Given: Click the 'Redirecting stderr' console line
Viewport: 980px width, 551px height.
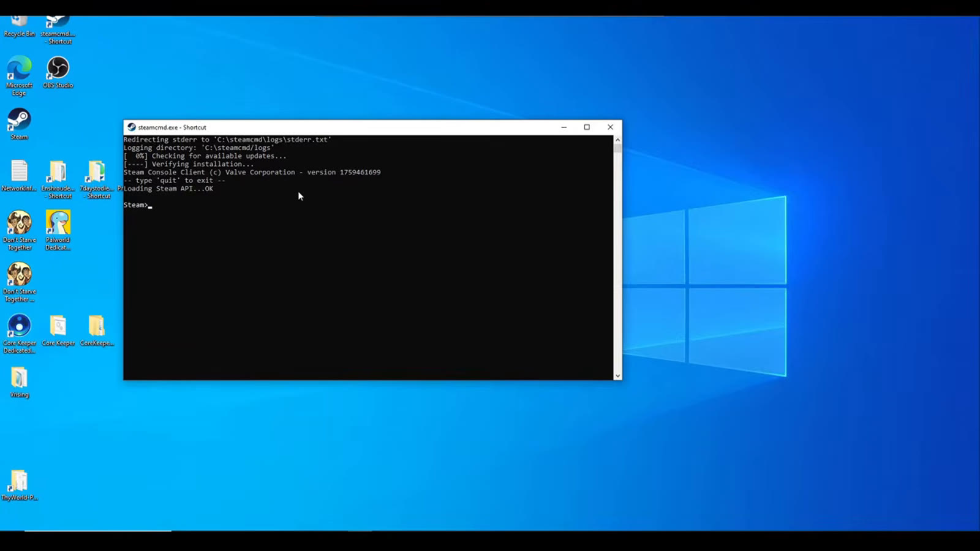Looking at the screenshot, I should pos(227,140).
